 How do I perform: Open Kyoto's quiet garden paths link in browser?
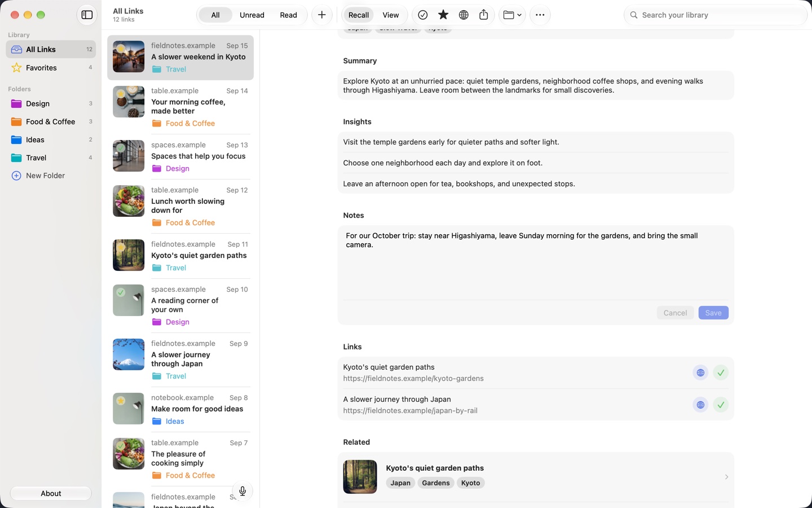tap(700, 373)
